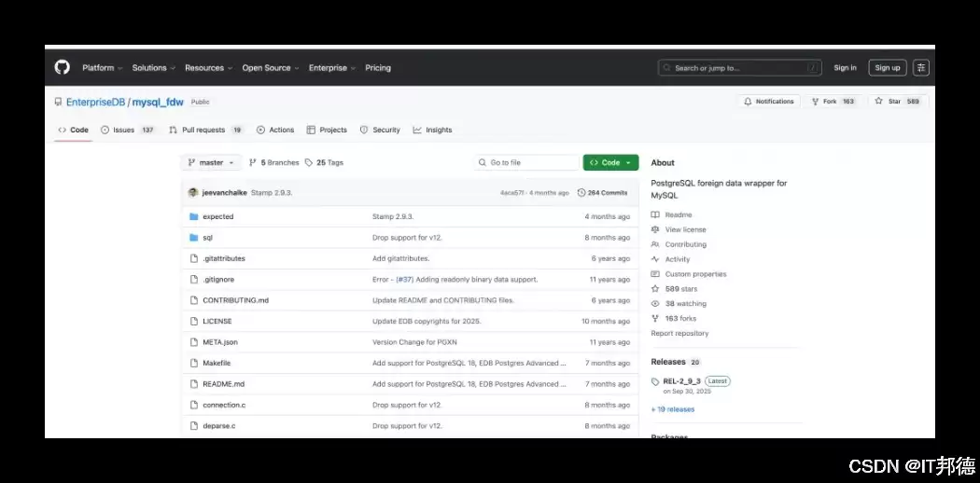980x483 pixels.
Task: Click the file icon next to LICENSE
Action: pos(194,322)
